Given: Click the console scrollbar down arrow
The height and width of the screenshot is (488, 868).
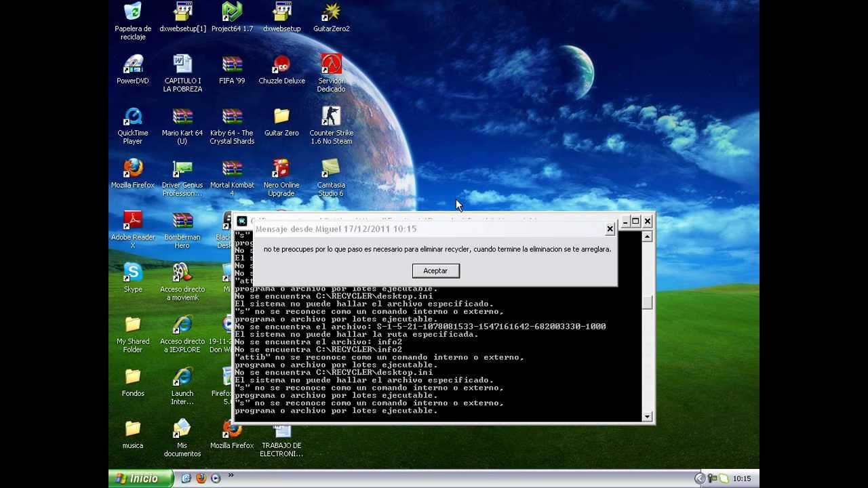Looking at the screenshot, I should tap(648, 416).
